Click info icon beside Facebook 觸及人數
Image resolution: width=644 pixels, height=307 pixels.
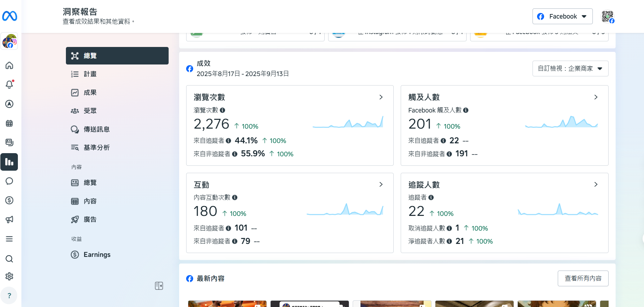[x=466, y=110]
